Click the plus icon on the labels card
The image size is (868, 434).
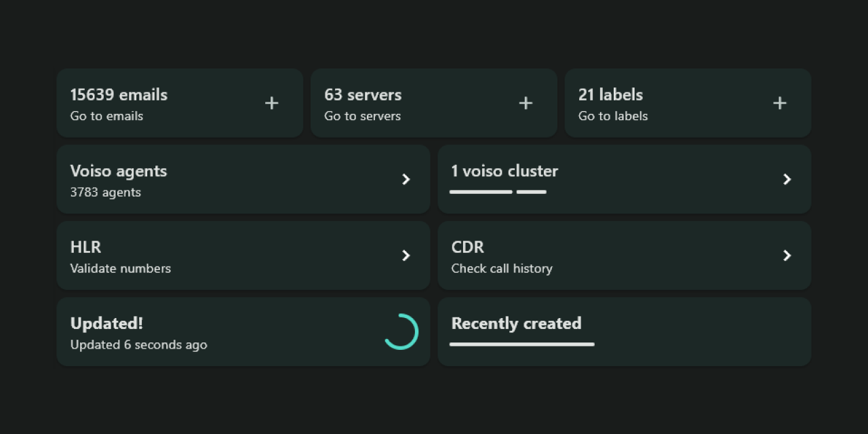coord(779,103)
